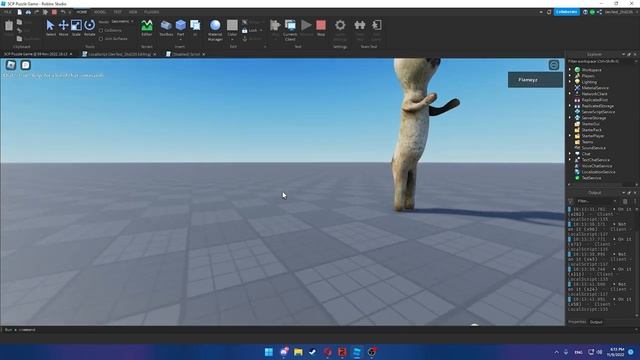Choose the Move tool

63,28
